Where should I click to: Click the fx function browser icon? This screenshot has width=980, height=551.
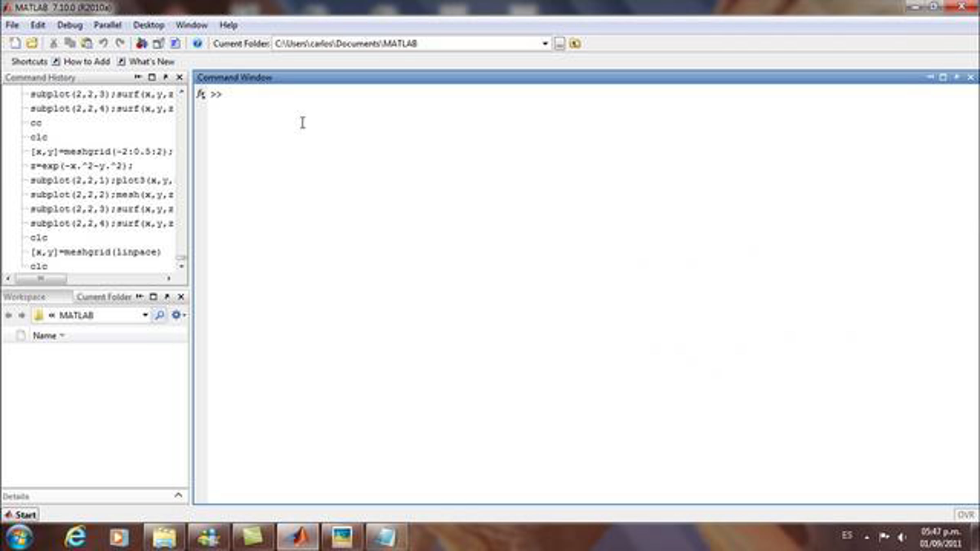click(x=201, y=94)
